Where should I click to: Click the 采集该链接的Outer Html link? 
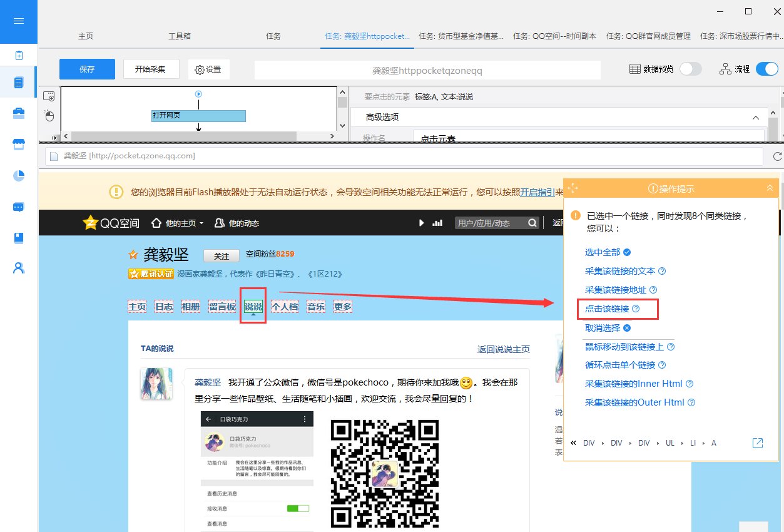634,402
